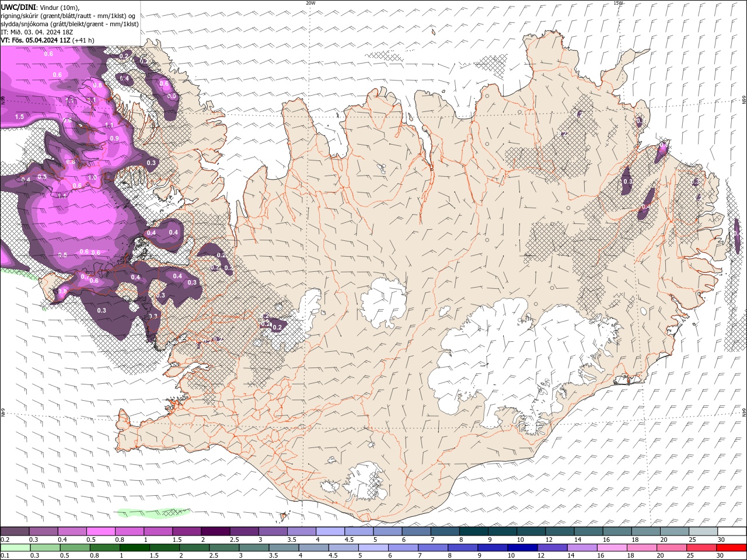
Task: Click the 'VT: Fös. 05.04.2024 11Z' valid time
Action: (36, 40)
